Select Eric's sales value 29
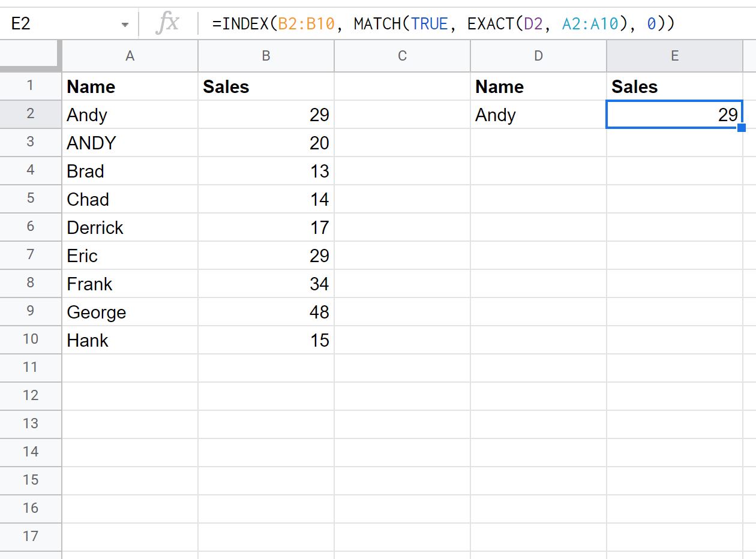The image size is (756, 559). 266,256
